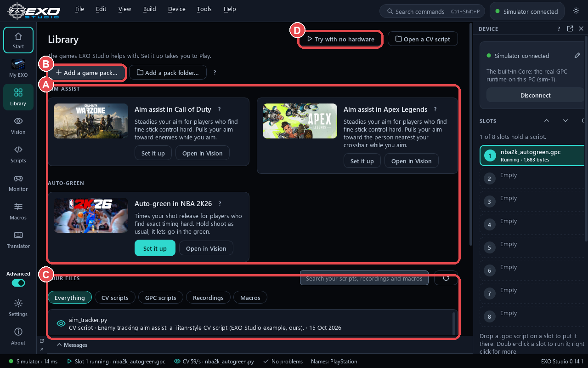Edit the device with the pencil icon
Image resolution: width=588 pixels, height=368 pixels.
tap(577, 56)
